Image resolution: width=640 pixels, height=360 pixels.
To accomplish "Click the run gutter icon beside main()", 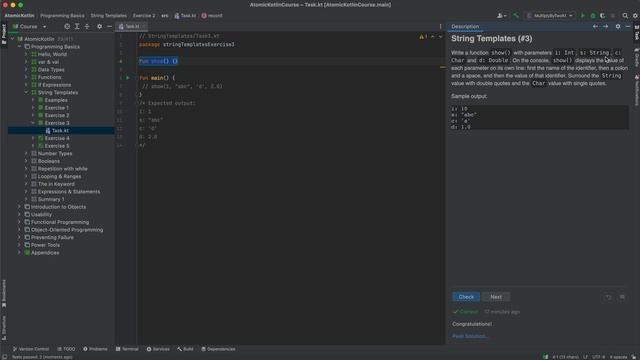I will [128, 78].
